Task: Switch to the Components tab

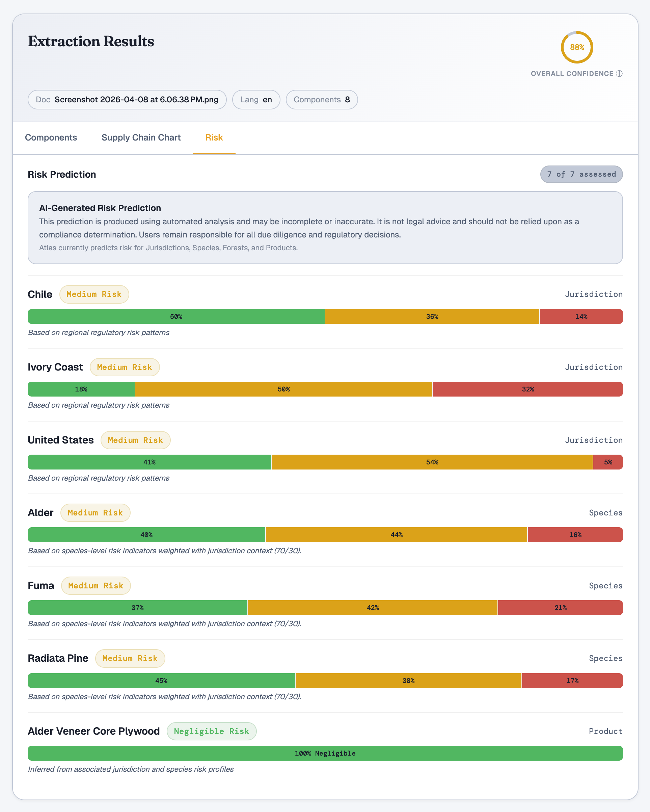Action: 51,137
